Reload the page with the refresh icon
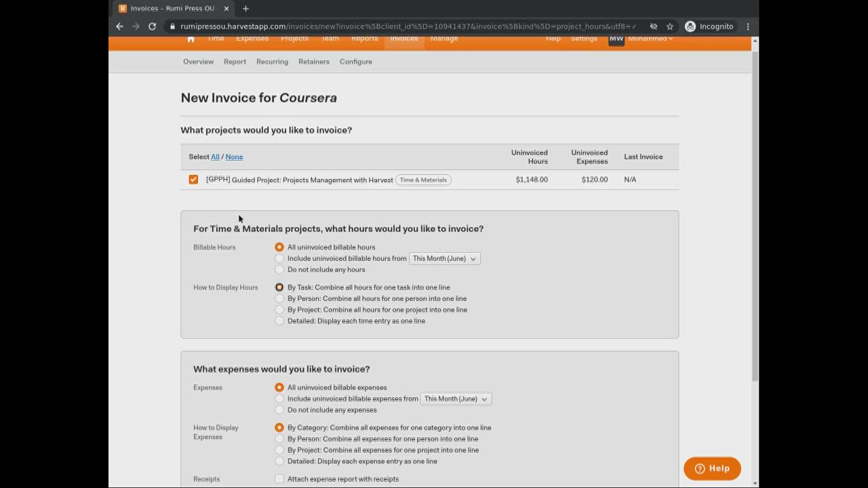Screen dimensions: 868x488 153,26
